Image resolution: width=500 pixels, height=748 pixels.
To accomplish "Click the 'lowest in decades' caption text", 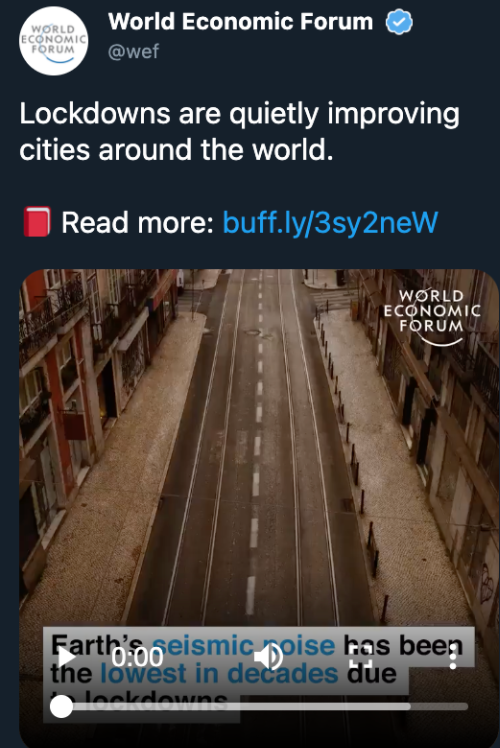I will (x=219, y=674).
